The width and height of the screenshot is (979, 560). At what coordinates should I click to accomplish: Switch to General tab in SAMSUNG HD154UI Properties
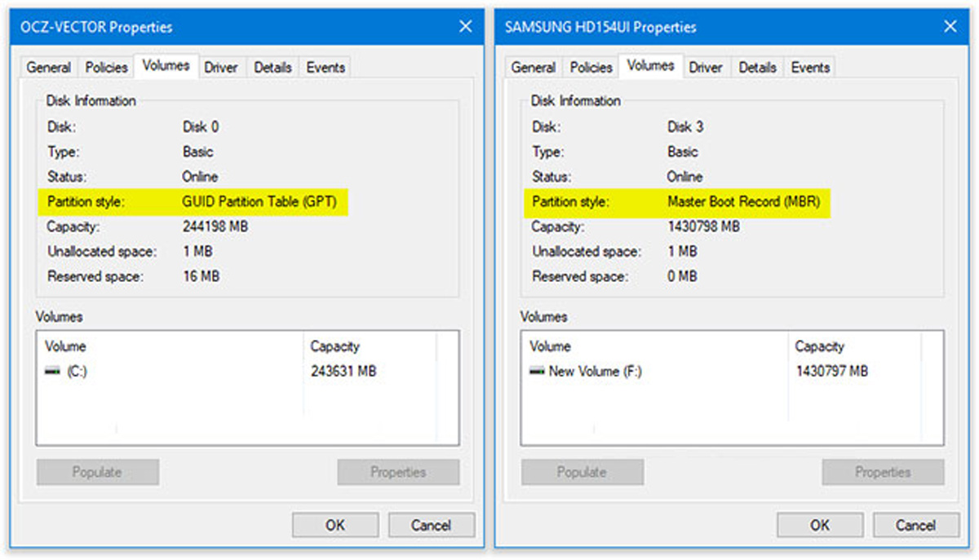pos(534,68)
